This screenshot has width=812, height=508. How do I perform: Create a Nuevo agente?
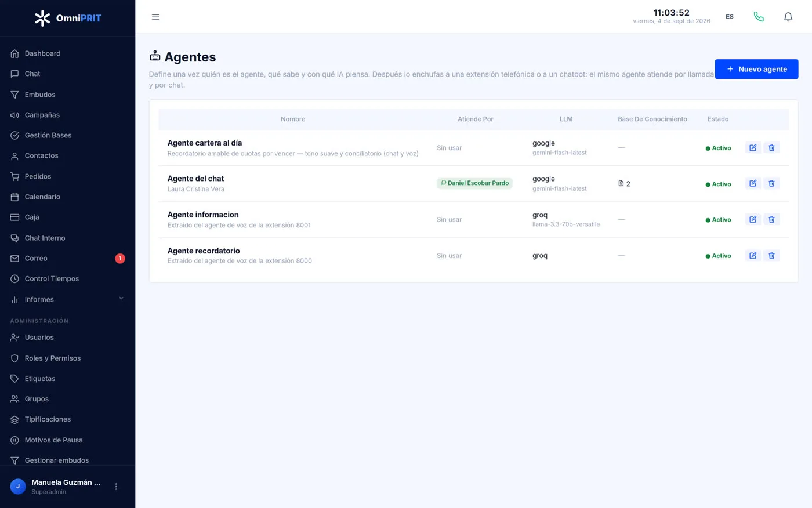(x=756, y=69)
